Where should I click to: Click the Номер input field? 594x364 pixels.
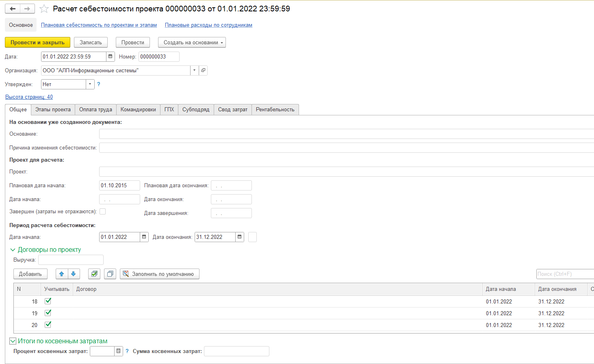[x=159, y=56]
